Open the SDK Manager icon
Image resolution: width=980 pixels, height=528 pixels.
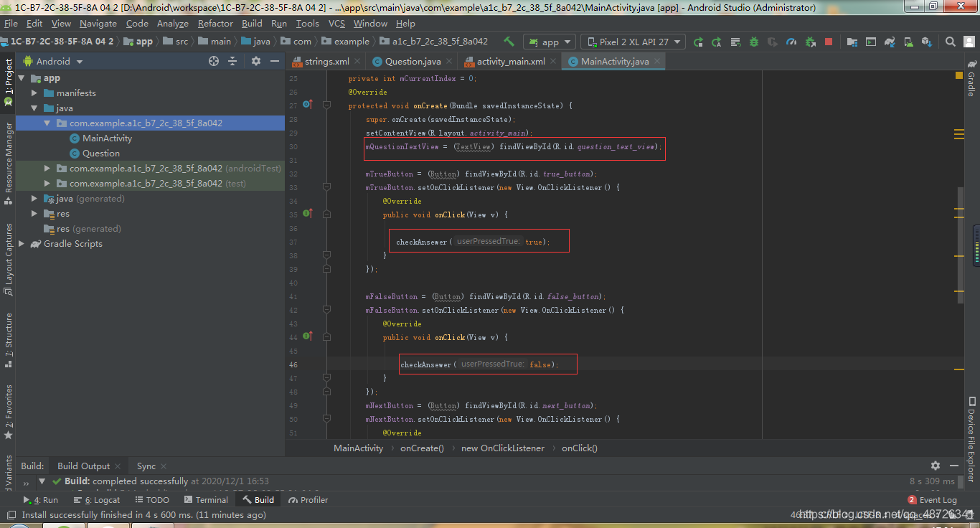pos(927,42)
